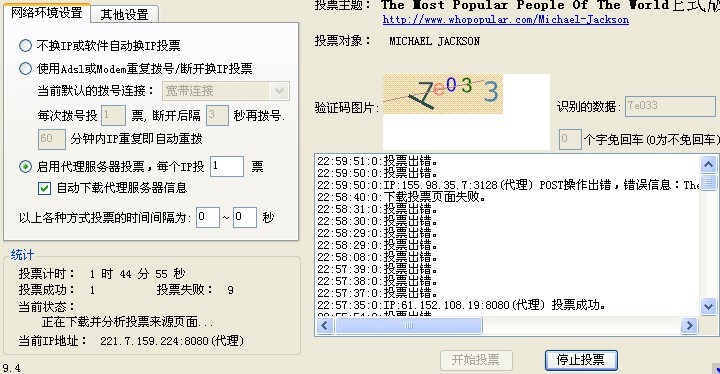Select the Adsl或Modem重复拨号 radio option
This screenshot has width=720, height=374.
(25, 68)
